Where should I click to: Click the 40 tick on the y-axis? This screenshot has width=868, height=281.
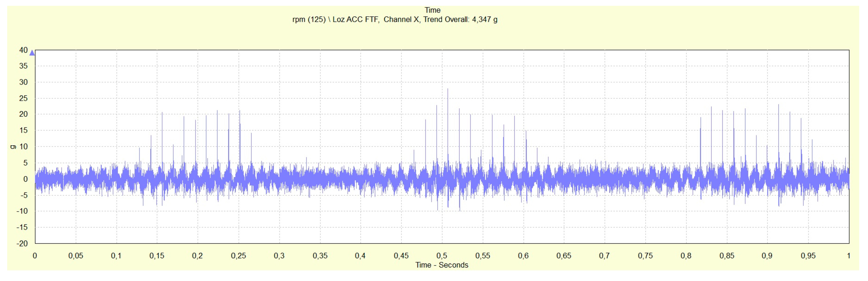(x=23, y=50)
